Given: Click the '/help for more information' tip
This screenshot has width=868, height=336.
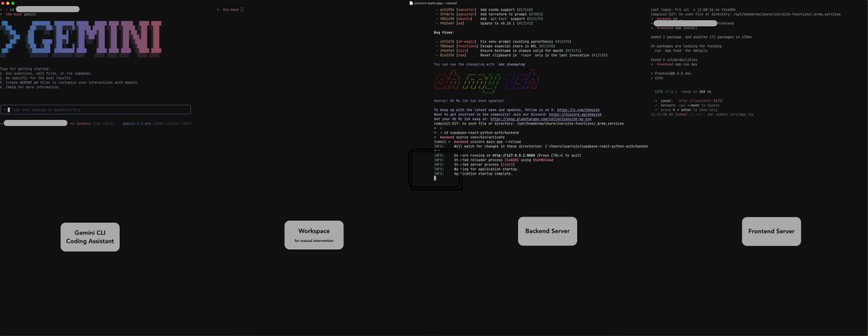Looking at the screenshot, I should (x=32, y=87).
